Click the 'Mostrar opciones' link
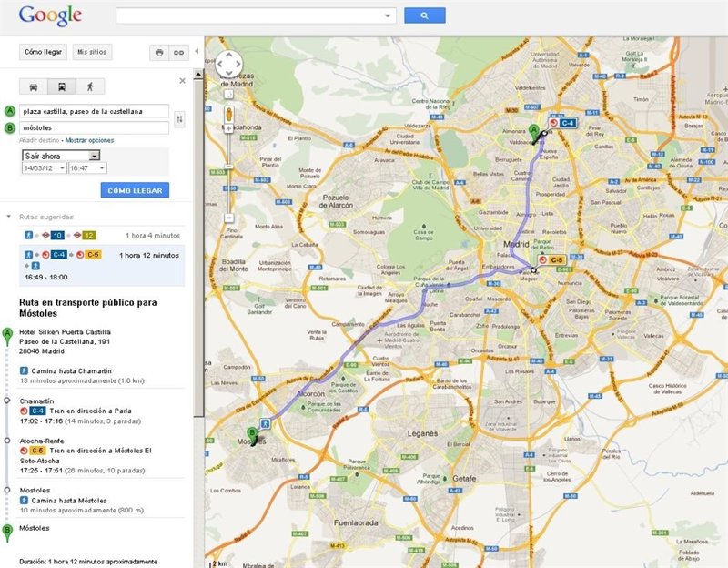 pos(89,140)
